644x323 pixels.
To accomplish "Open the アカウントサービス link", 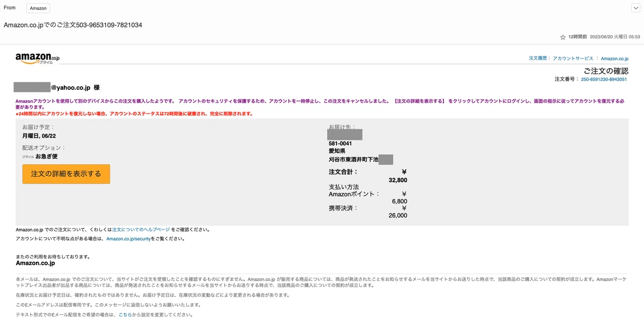I will tap(573, 58).
